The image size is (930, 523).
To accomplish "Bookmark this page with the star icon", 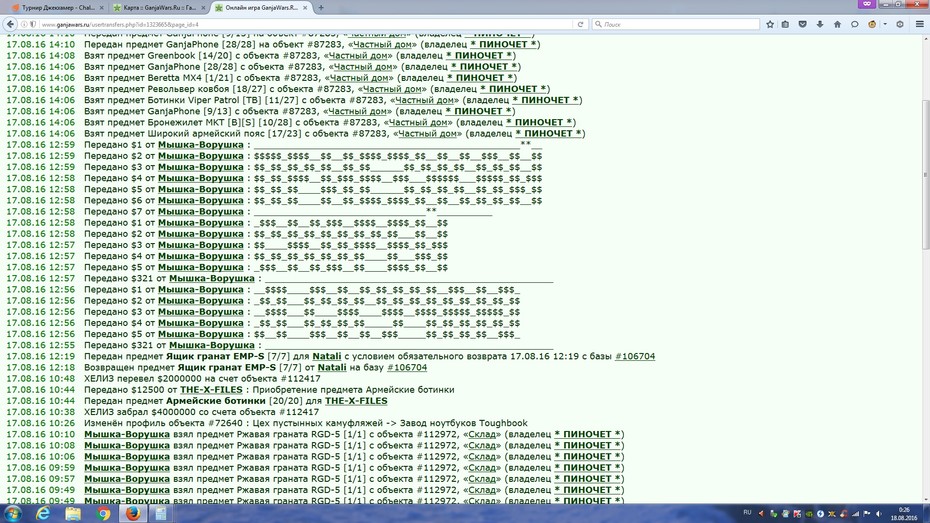I will pos(770,24).
